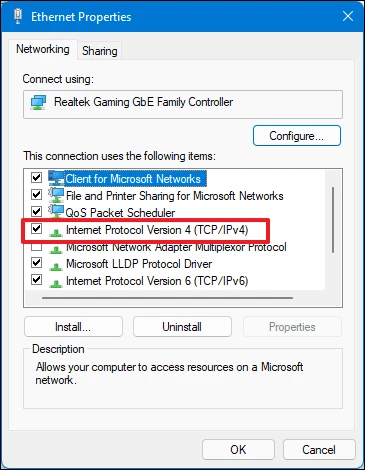Click the LLDP Protocol Driver icon

pos(56,266)
